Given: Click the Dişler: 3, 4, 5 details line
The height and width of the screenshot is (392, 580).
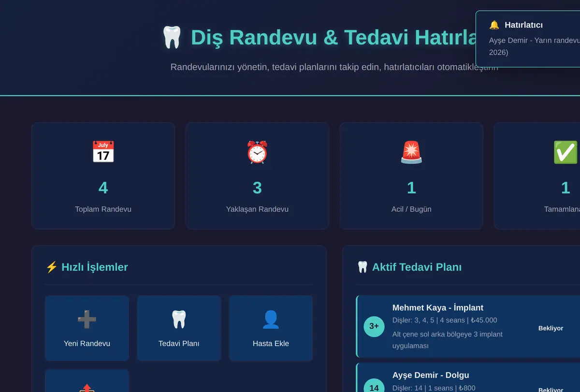Looking at the screenshot, I should 445,320.
